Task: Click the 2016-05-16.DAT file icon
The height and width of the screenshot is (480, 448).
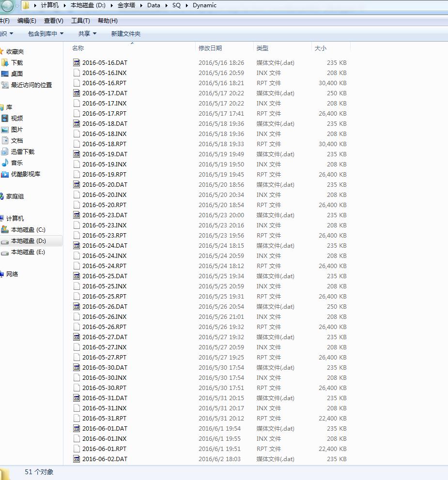Action: (76, 62)
